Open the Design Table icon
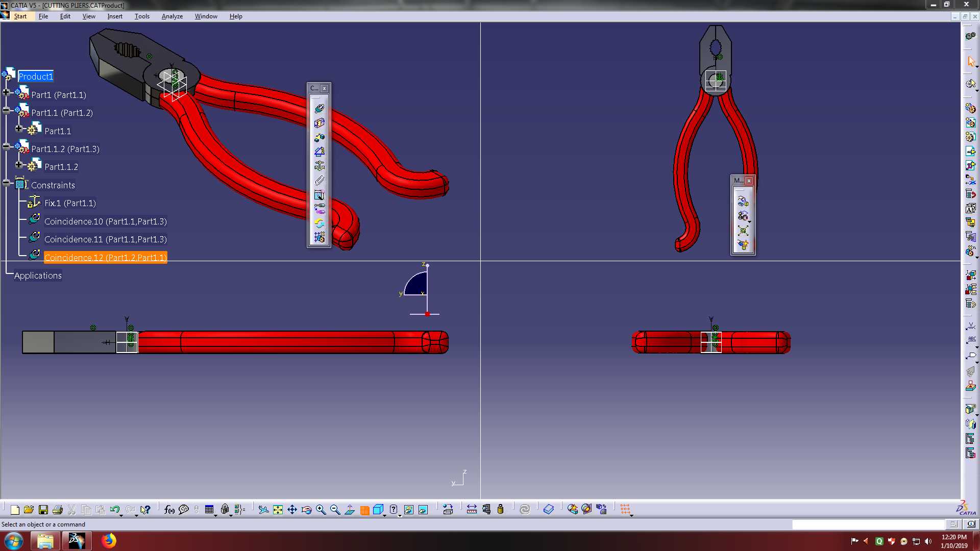 coord(209,510)
